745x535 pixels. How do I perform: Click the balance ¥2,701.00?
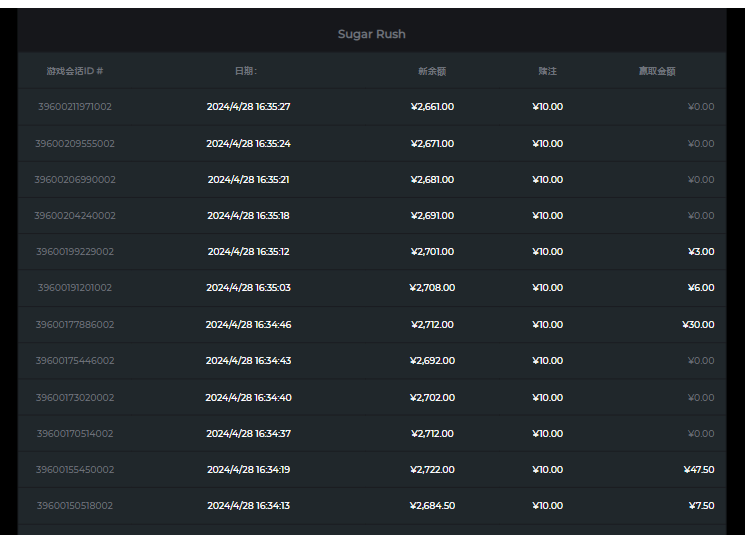click(x=432, y=252)
